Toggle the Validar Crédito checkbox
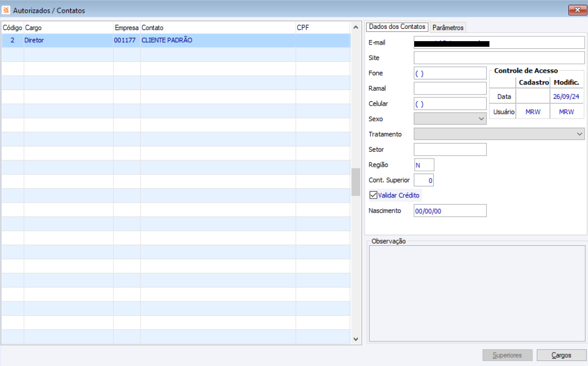 coord(373,195)
